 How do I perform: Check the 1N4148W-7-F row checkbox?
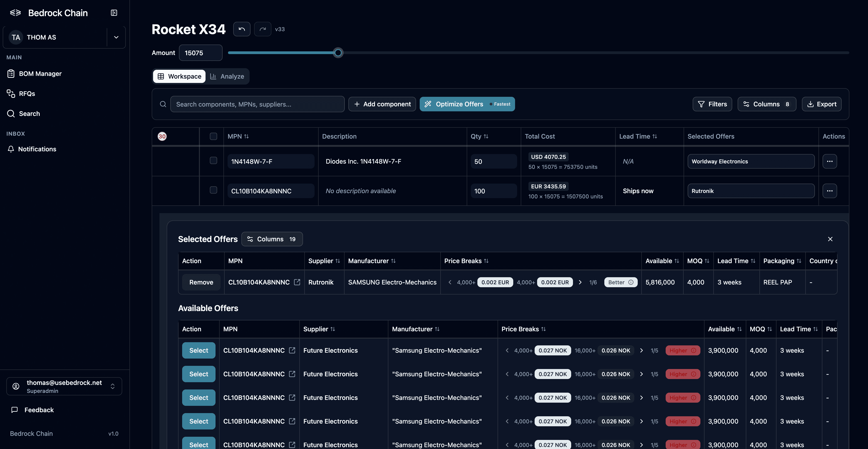tap(213, 161)
